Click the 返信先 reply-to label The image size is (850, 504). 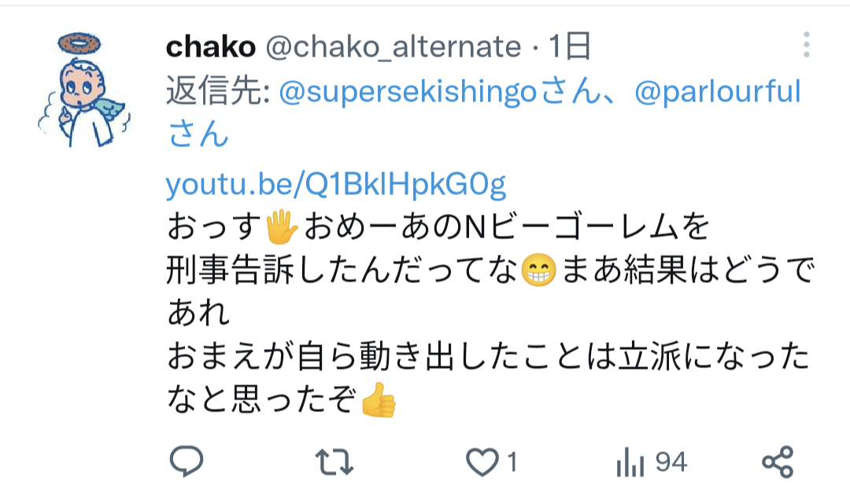[x=218, y=91]
